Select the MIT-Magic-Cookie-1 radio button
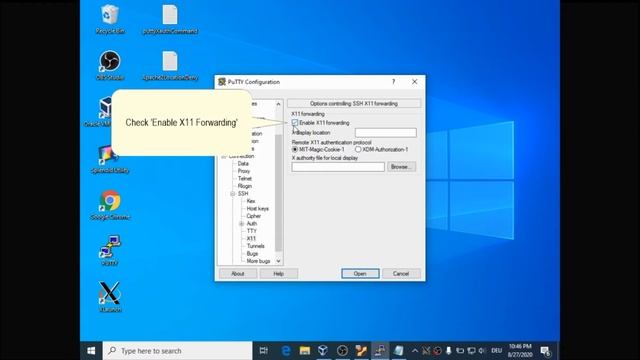 pos(295,149)
